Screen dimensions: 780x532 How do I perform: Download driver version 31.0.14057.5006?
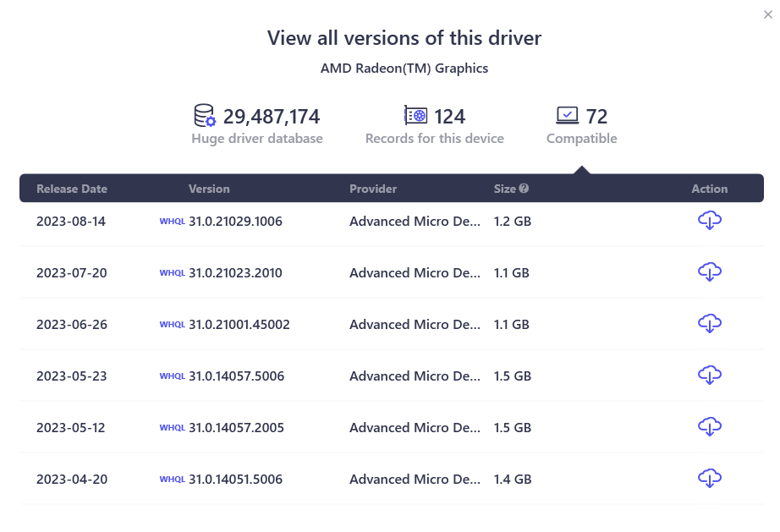(709, 376)
